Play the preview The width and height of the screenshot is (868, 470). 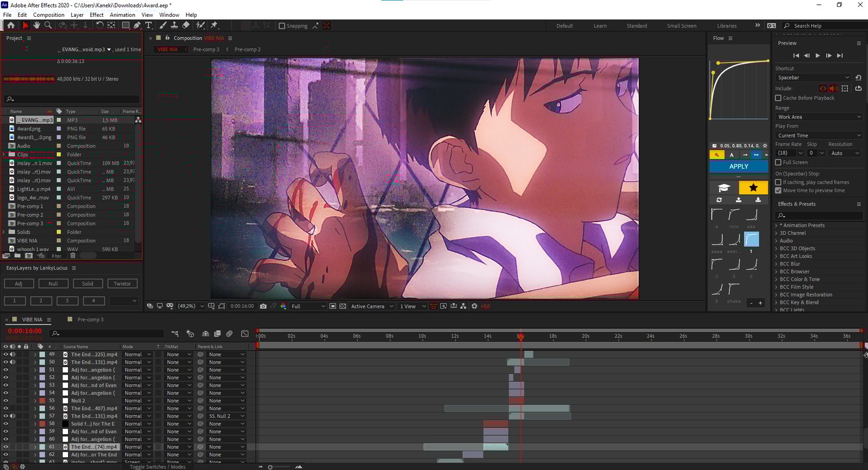point(818,55)
